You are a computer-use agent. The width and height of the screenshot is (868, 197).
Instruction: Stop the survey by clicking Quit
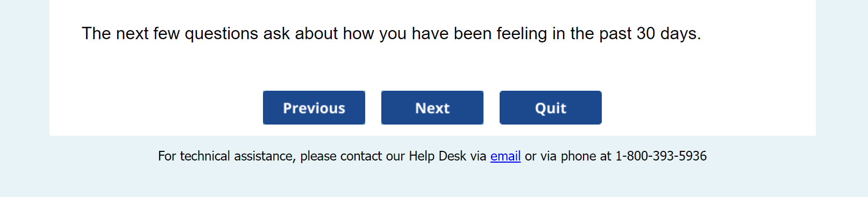click(x=550, y=108)
